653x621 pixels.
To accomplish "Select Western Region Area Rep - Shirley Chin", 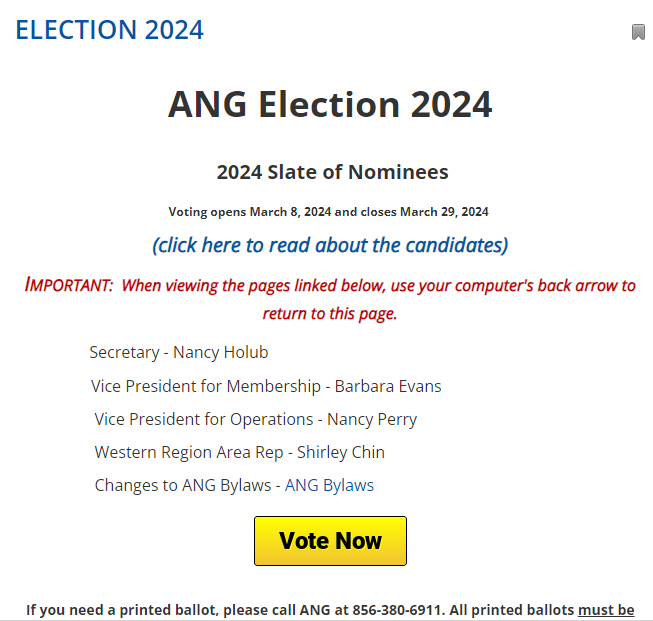I will point(239,452).
